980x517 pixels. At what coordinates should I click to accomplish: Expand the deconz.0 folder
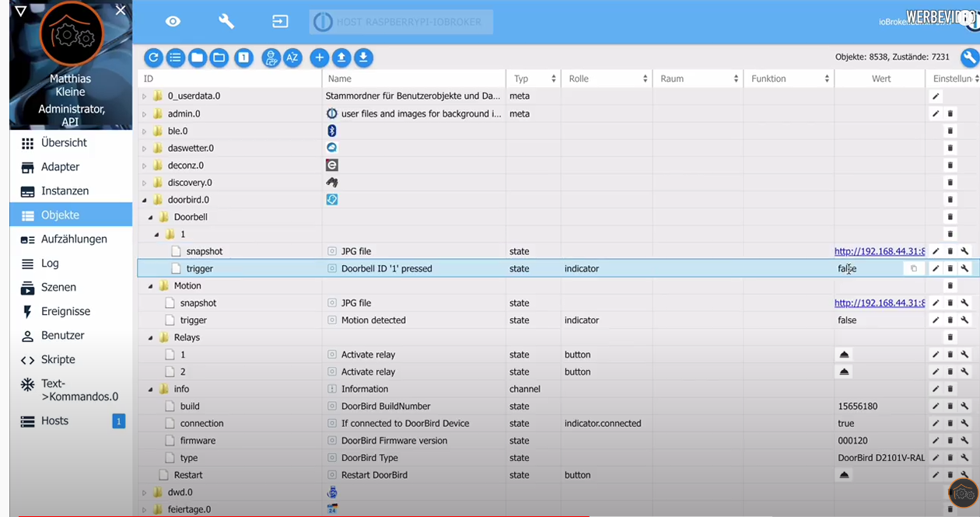click(x=144, y=166)
